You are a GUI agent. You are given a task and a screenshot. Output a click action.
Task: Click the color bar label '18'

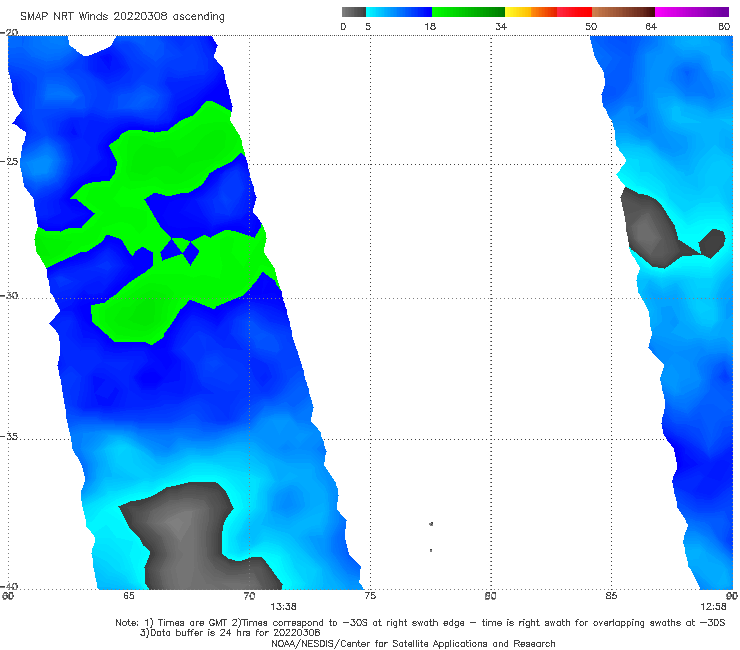430,26
